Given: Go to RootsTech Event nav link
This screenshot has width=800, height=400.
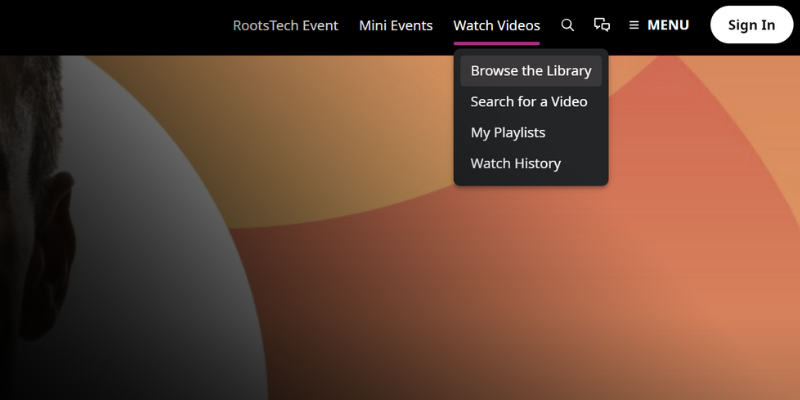Looking at the screenshot, I should coord(285,26).
